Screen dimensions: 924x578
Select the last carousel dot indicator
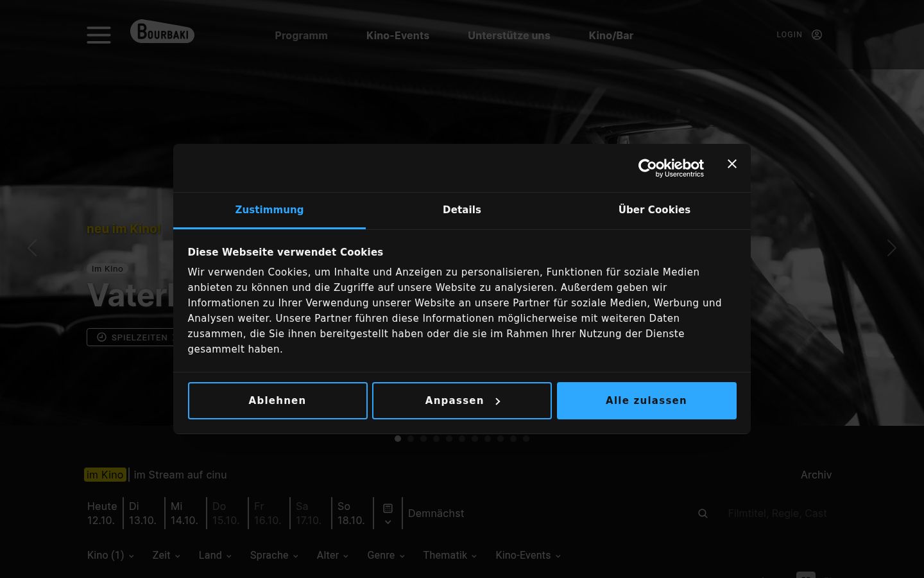pyautogui.click(x=526, y=439)
